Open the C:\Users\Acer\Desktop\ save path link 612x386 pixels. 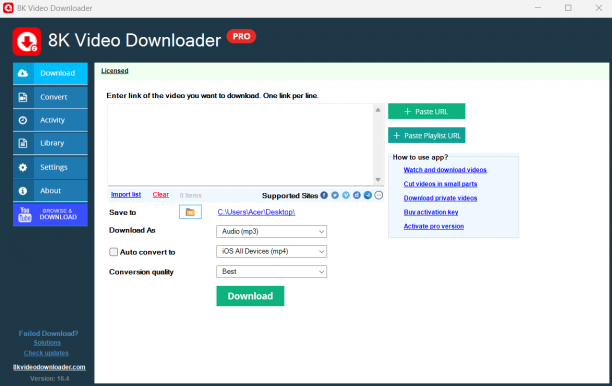click(x=256, y=212)
